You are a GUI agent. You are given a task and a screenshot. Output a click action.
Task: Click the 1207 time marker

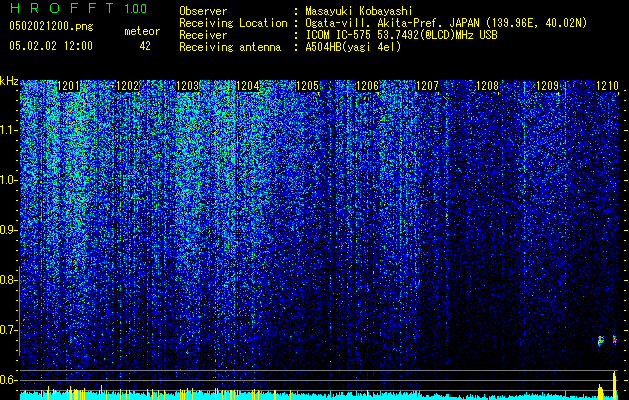coord(428,86)
